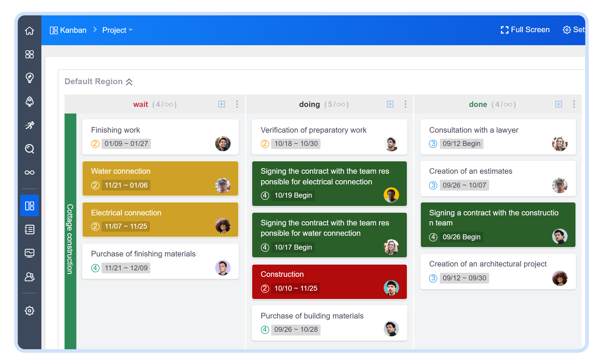Open doing column three-dot menu

coord(406,104)
